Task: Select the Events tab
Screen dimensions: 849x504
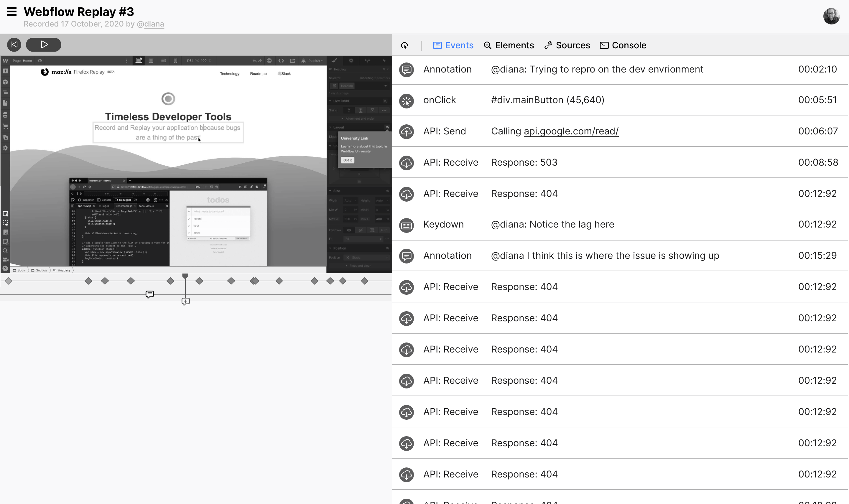Action: point(453,45)
